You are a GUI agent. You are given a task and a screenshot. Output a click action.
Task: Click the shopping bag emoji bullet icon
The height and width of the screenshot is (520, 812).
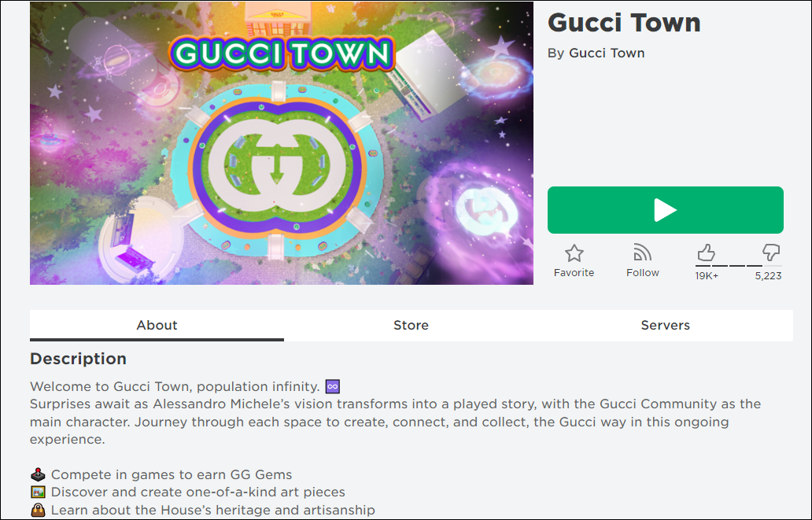click(36, 511)
